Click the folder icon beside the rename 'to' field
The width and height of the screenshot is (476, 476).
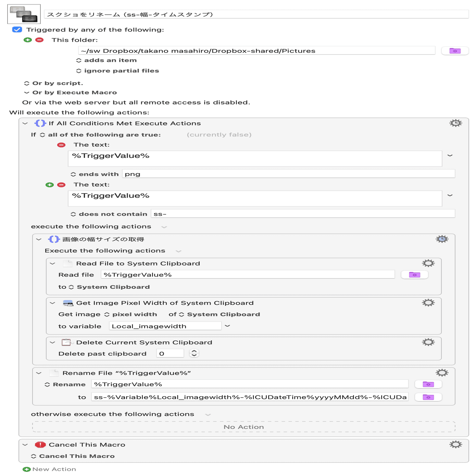[x=428, y=397]
